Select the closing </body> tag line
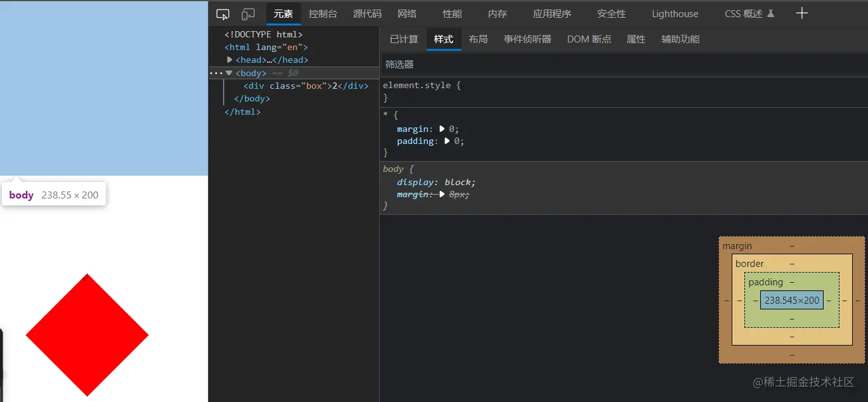 coord(252,99)
